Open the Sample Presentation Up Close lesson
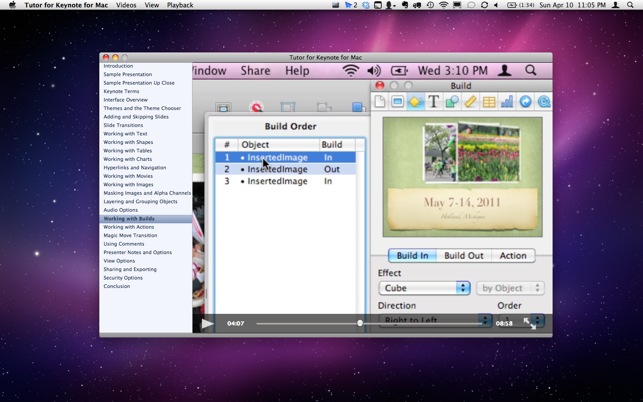The width and height of the screenshot is (643, 402). [x=139, y=82]
